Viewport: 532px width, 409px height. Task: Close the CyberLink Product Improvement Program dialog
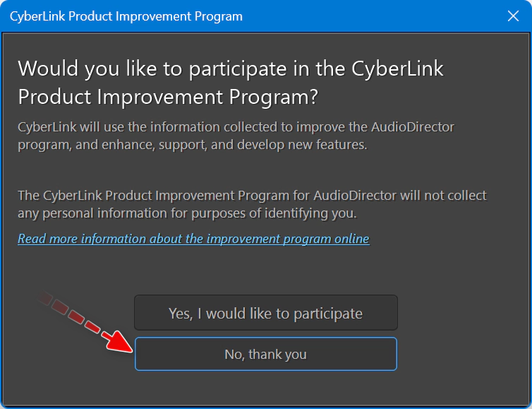pyautogui.click(x=513, y=16)
